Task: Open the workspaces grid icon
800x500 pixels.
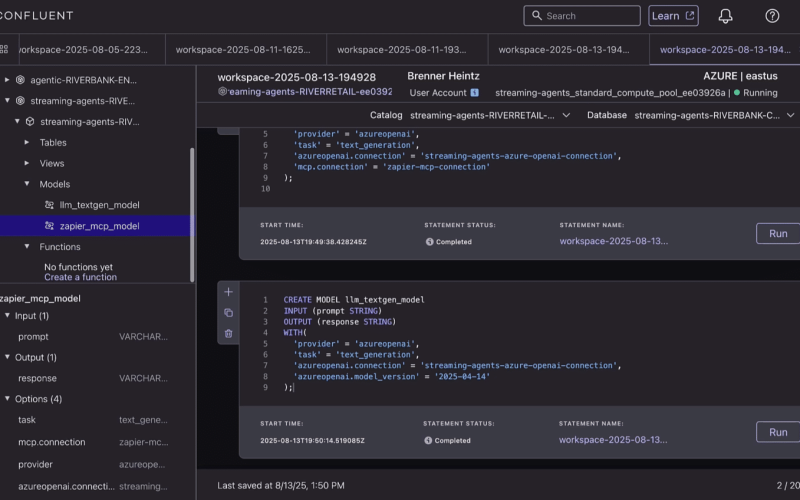Action: point(4,49)
